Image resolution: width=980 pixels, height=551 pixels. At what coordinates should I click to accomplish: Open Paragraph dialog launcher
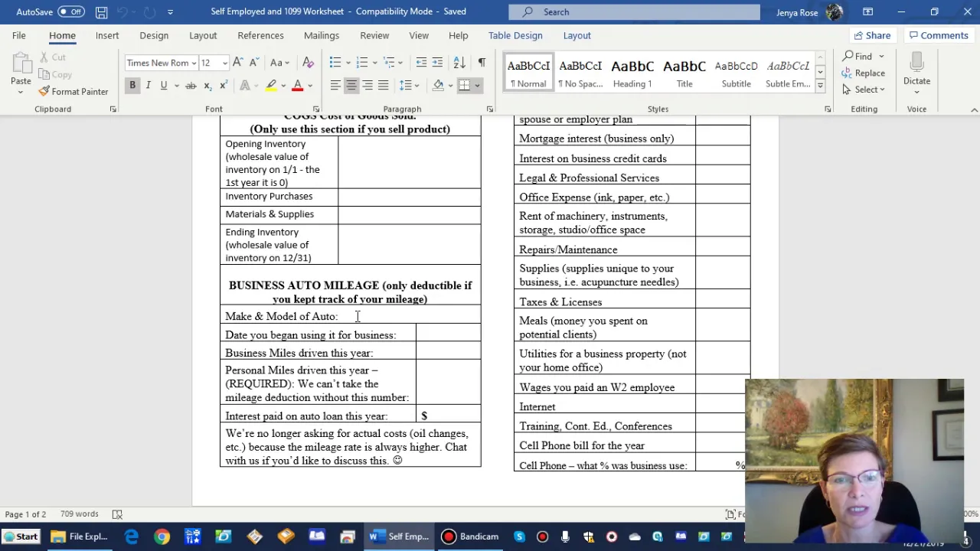point(490,109)
